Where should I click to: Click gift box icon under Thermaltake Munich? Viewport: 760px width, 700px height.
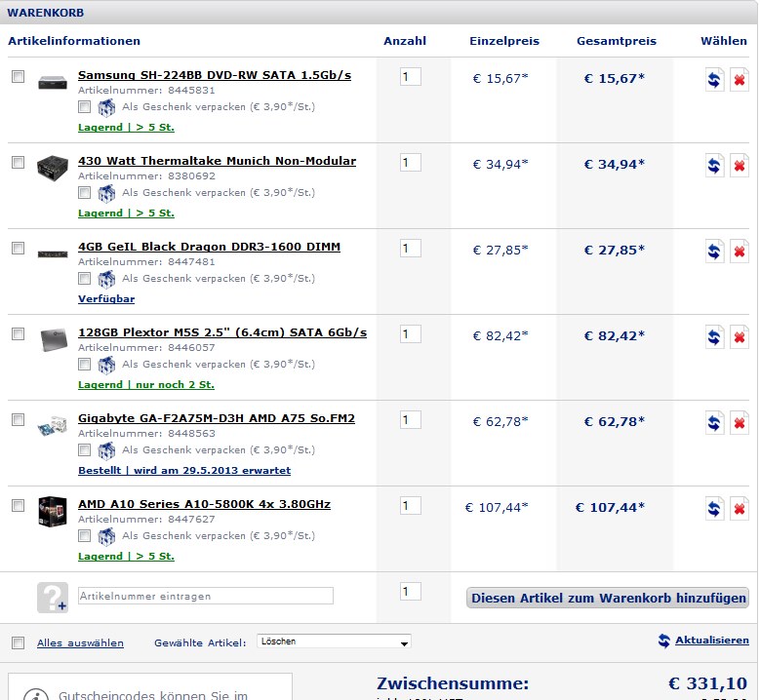click(106, 193)
